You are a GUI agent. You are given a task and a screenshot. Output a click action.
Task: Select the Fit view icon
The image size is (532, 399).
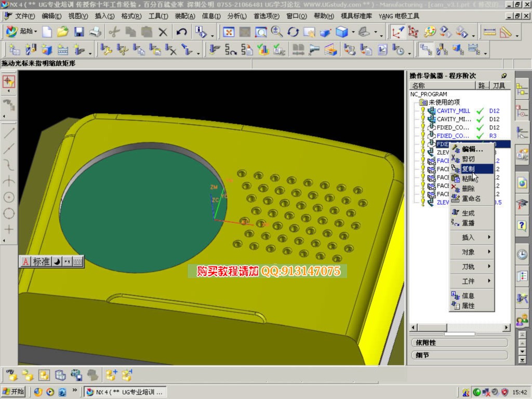tap(228, 32)
